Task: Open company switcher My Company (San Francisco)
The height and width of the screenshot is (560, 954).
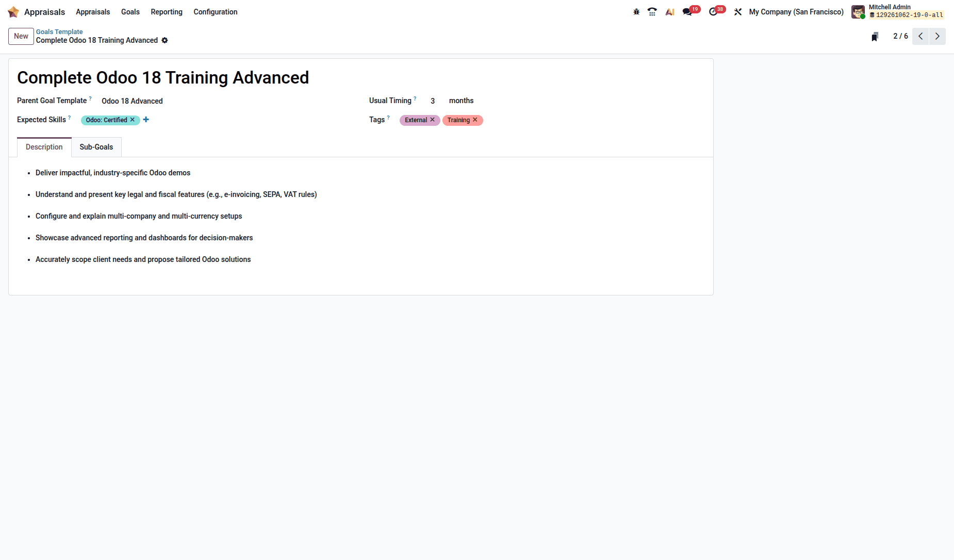Action: tap(796, 12)
